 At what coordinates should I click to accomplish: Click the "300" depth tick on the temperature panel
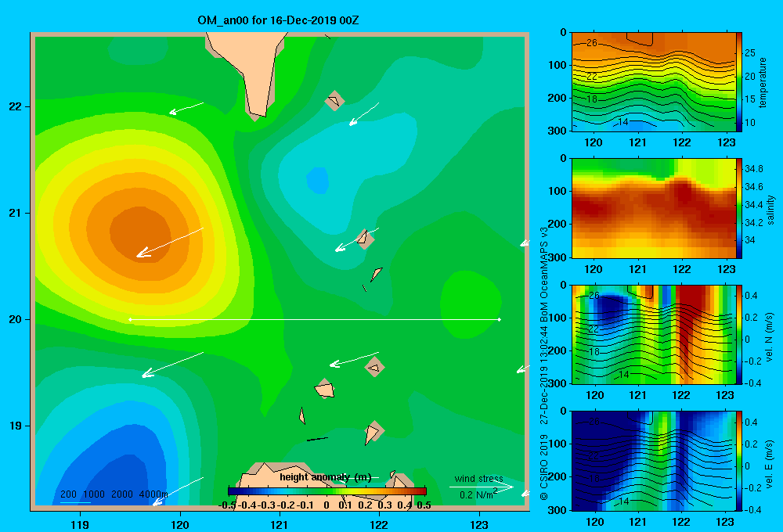[557, 131]
